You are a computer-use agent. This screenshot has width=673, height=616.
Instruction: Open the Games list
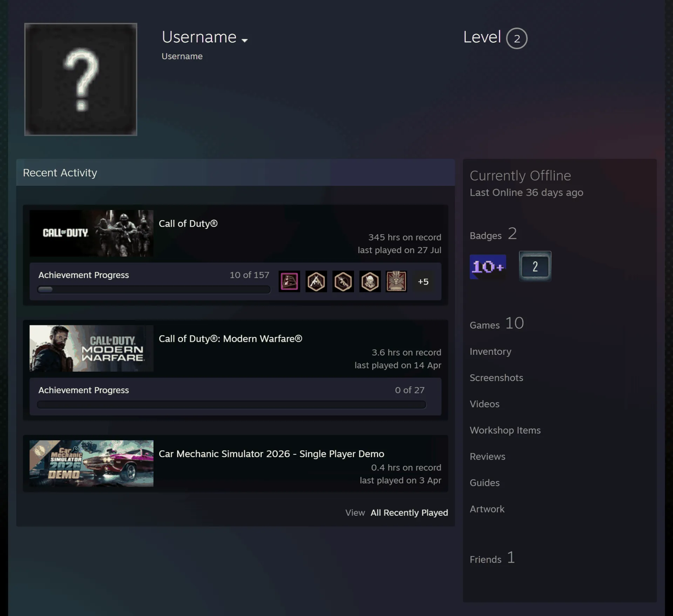tap(497, 323)
